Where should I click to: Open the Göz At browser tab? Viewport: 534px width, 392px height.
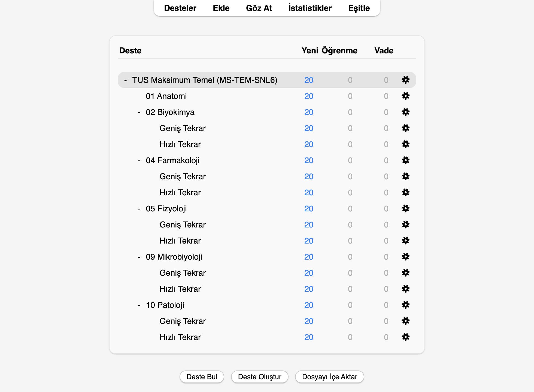pyautogui.click(x=259, y=8)
